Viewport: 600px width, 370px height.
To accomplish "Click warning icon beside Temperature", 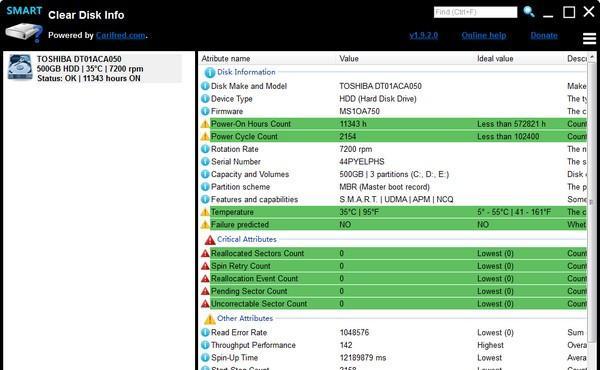I will tap(205, 212).
